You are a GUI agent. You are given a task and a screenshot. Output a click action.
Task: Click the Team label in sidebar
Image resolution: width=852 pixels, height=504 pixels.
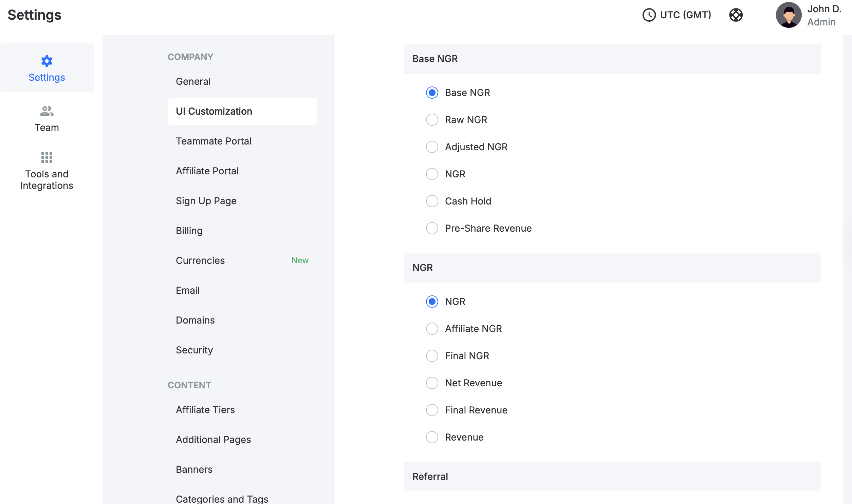[47, 128]
